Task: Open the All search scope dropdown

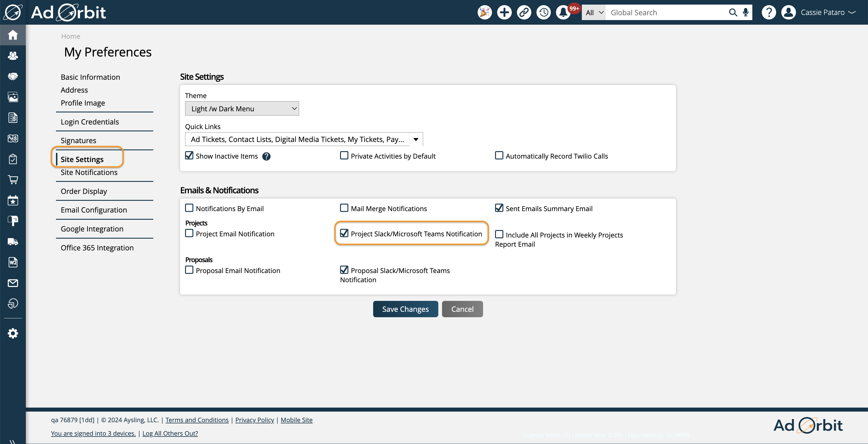Action: pyautogui.click(x=594, y=12)
